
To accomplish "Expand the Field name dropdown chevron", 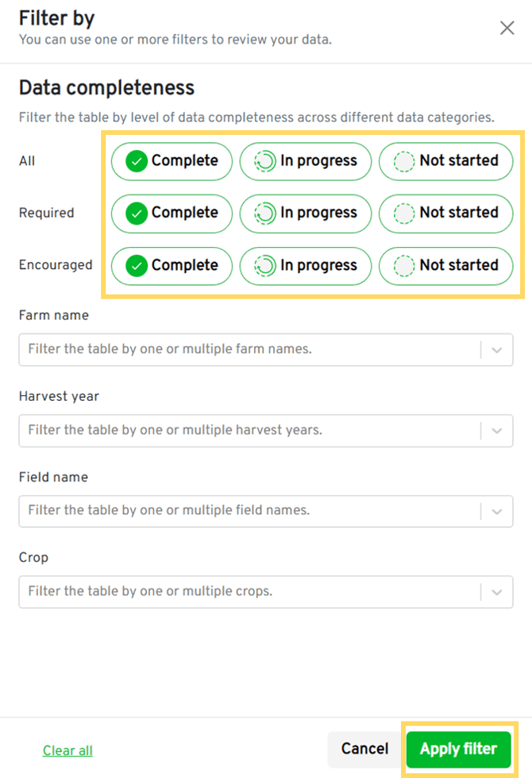I will pyautogui.click(x=497, y=510).
